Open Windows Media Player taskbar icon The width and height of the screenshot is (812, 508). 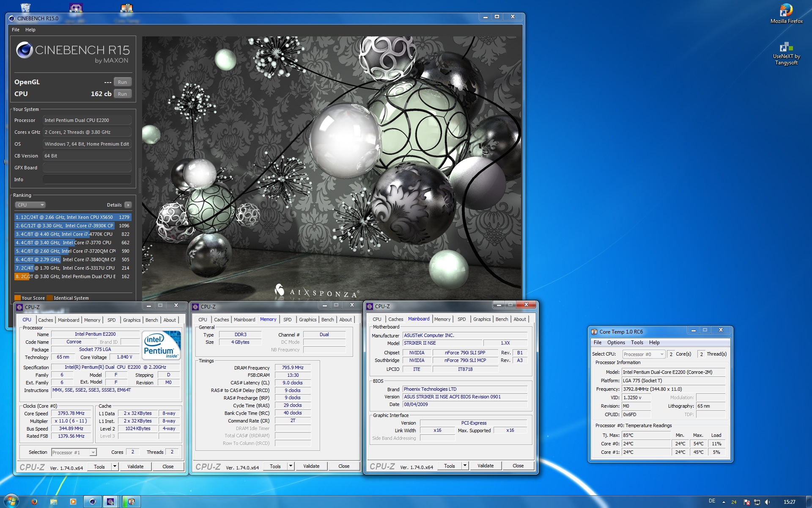pyautogui.click(x=73, y=502)
